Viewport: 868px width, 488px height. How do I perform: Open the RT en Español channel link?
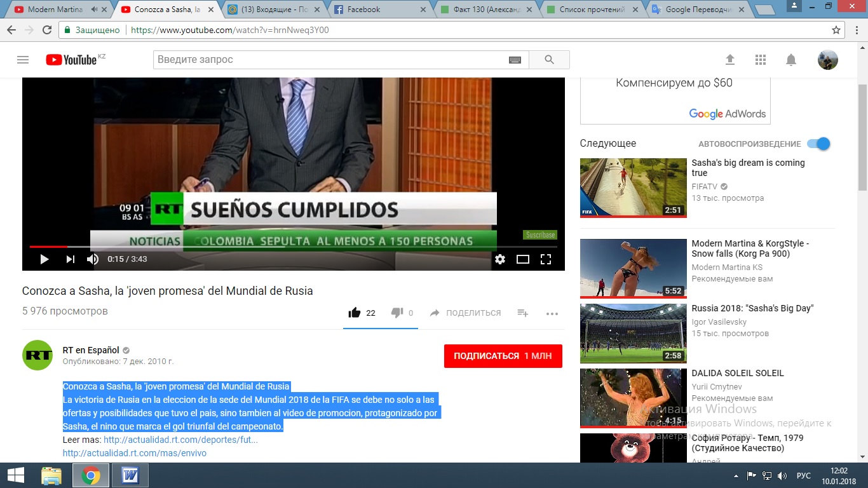91,350
